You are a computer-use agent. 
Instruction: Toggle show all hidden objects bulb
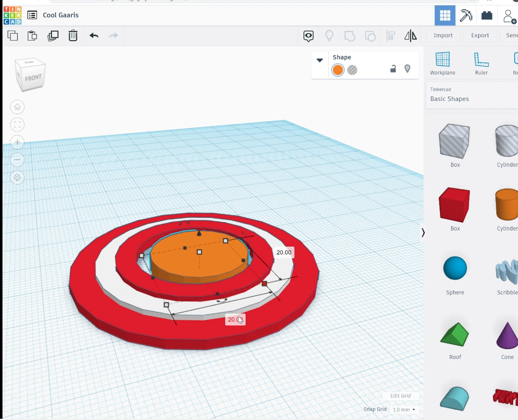[x=329, y=36]
